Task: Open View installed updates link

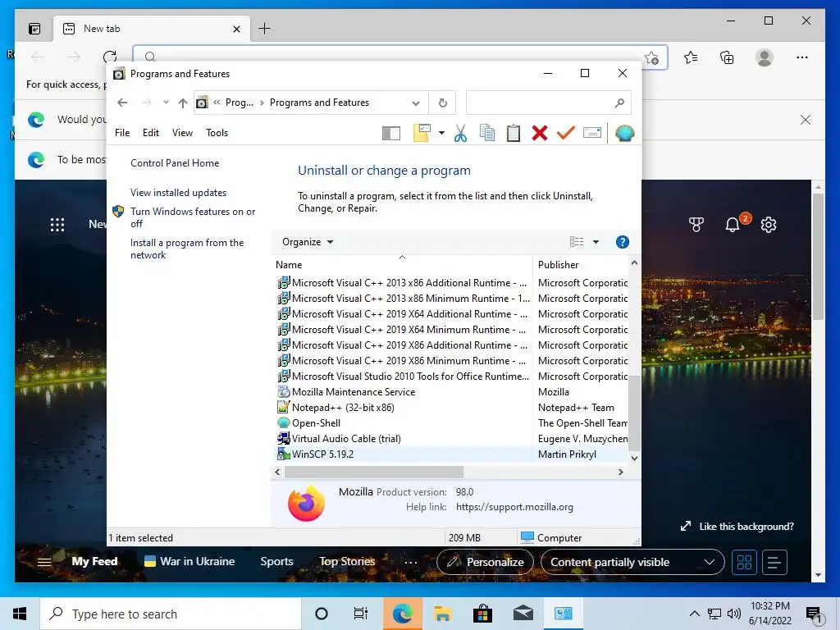Action: pos(178,192)
